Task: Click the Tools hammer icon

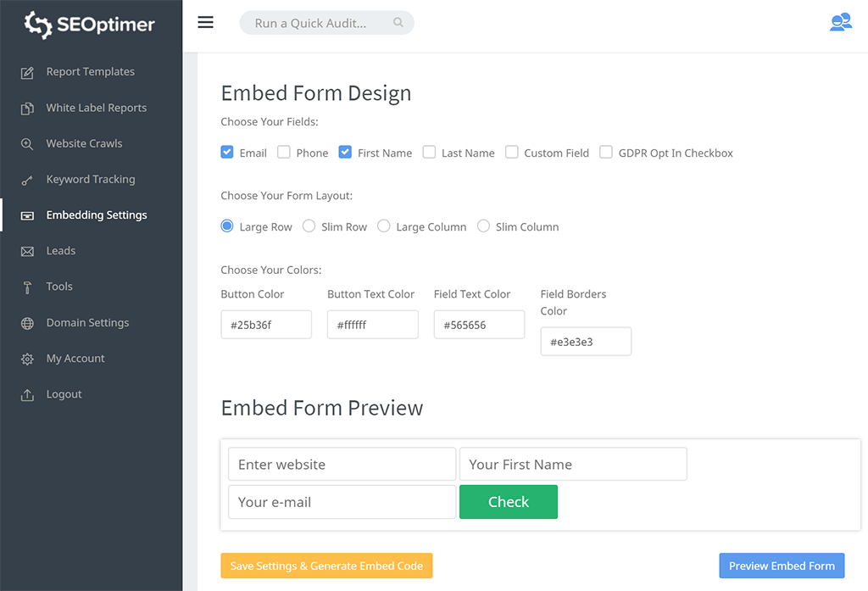Action: (x=28, y=287)
